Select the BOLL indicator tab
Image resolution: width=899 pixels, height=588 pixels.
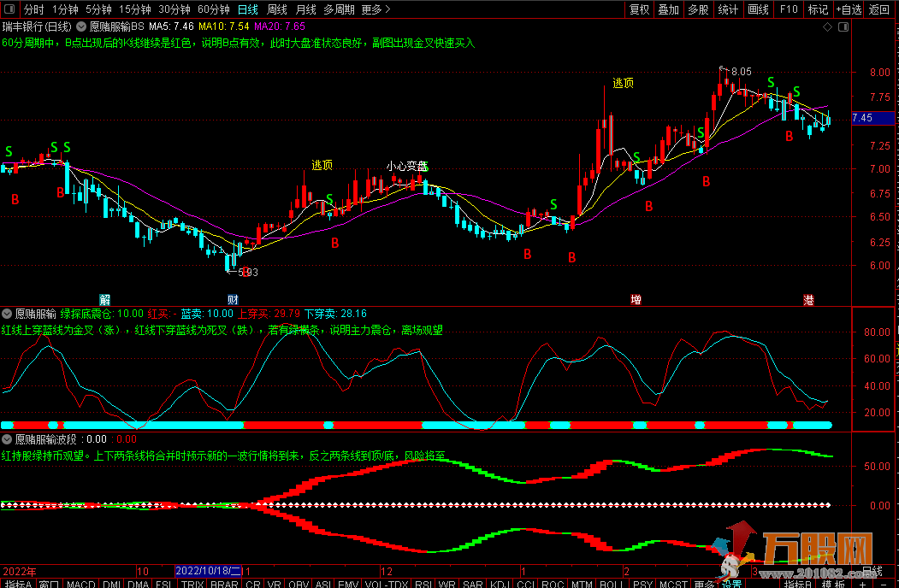612,584
